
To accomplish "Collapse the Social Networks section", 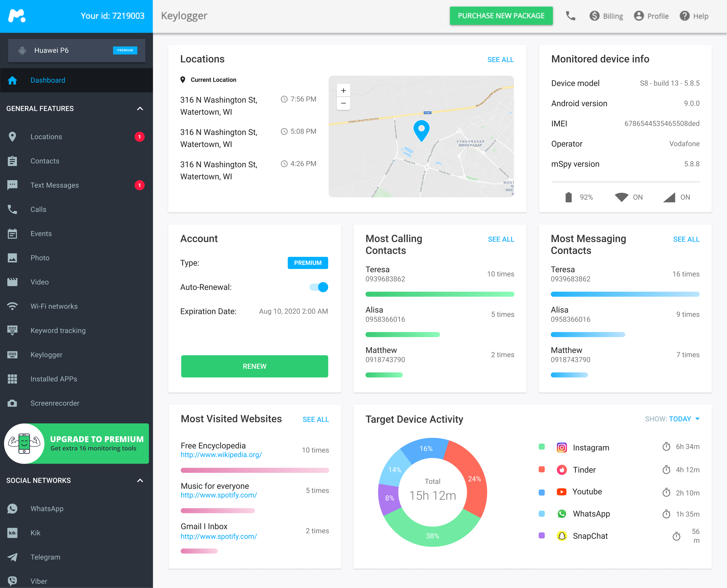I will pos(139,480).
